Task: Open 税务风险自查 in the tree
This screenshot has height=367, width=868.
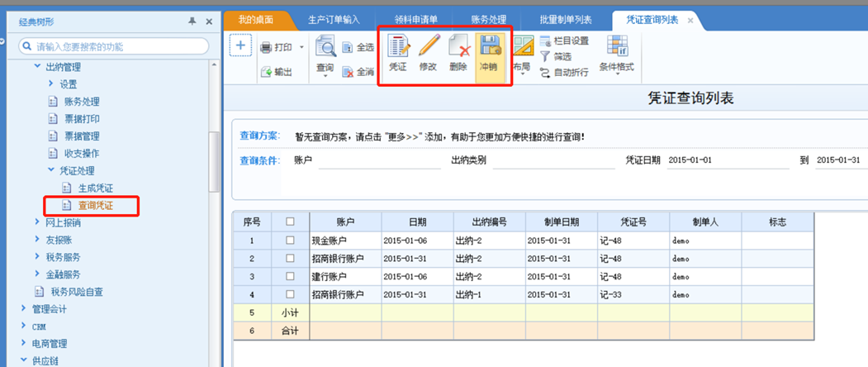Action: [x=77, y=291]
